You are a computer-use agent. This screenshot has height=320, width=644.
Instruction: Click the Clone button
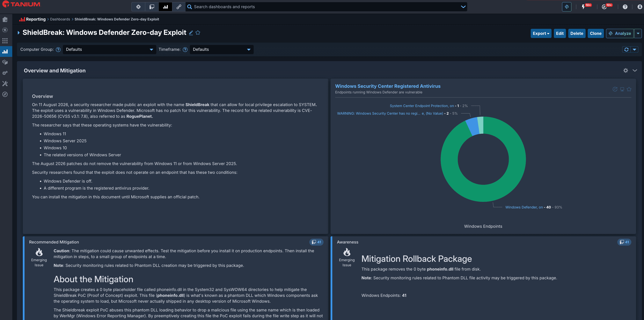pos(596,33)
